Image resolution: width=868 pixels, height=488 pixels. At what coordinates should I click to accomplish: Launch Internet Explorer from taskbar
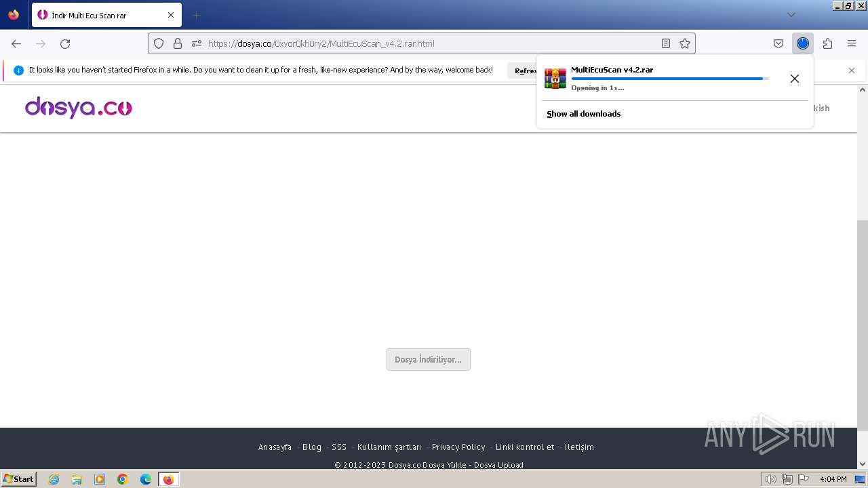[x=54, y=479]
